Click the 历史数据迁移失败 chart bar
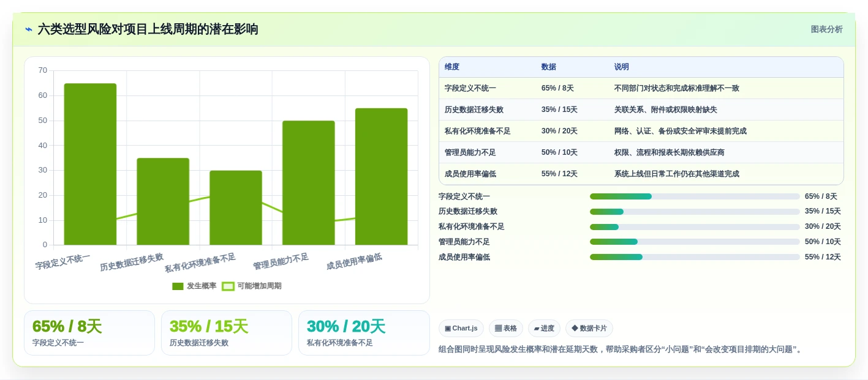Viewport: 868px width, 380px height. tap(163, 201)
